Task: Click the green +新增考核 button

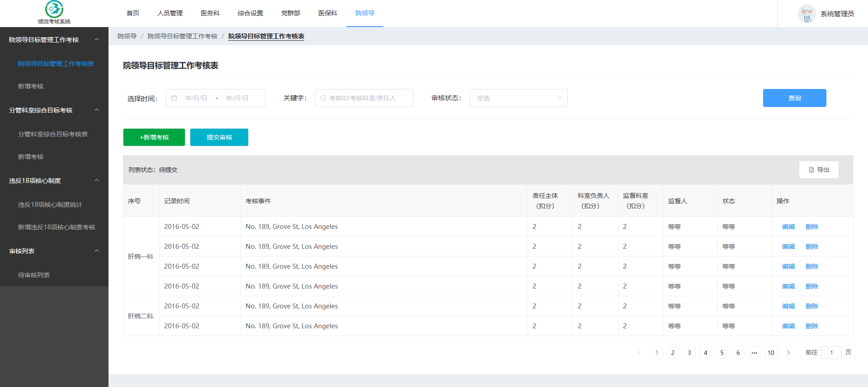Action: tap(154, 137)
